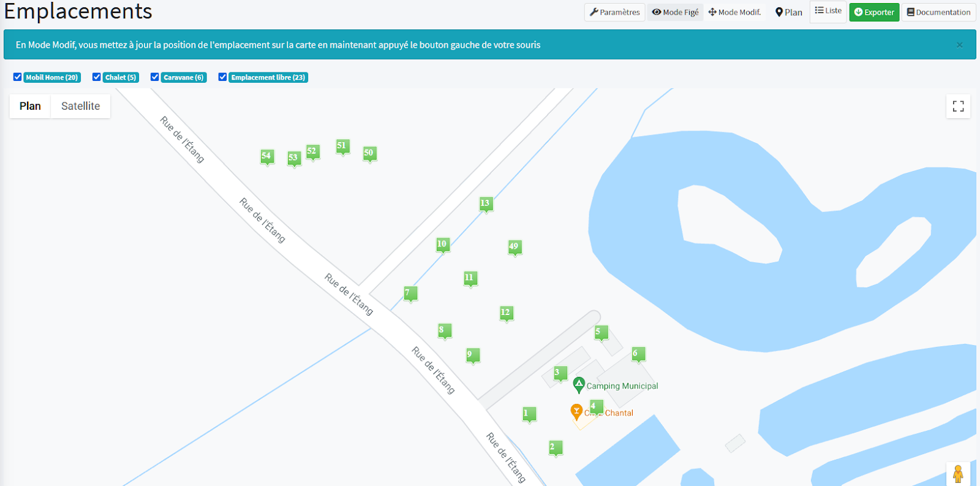Click emplacement marker 7 on map
This screenshot has width=980, height=486.
[410, 294]
